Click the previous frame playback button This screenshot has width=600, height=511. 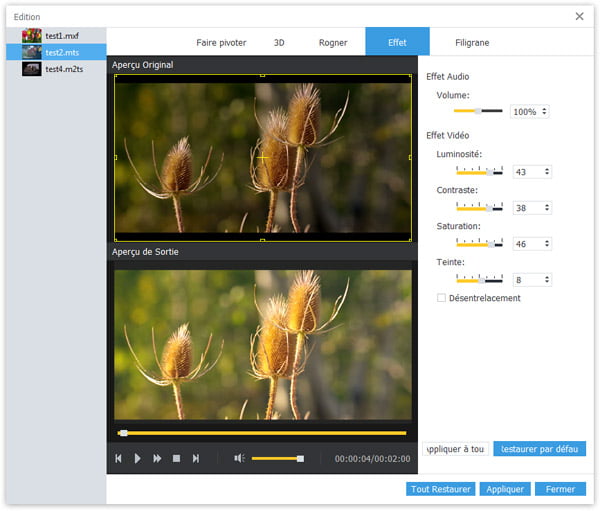pyautogui.click(x=118, y=458)
